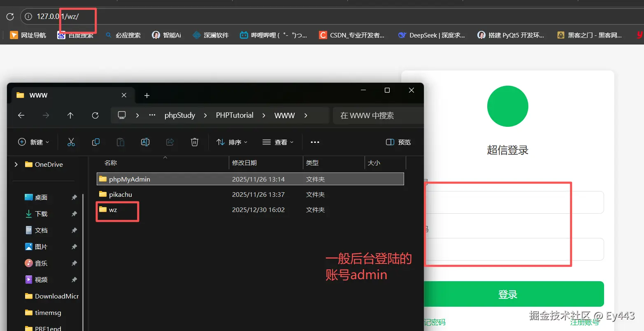644x331 pixels.
Task: Expand chevron after phpStudy in breadcrumb
Action: (205, 115)
